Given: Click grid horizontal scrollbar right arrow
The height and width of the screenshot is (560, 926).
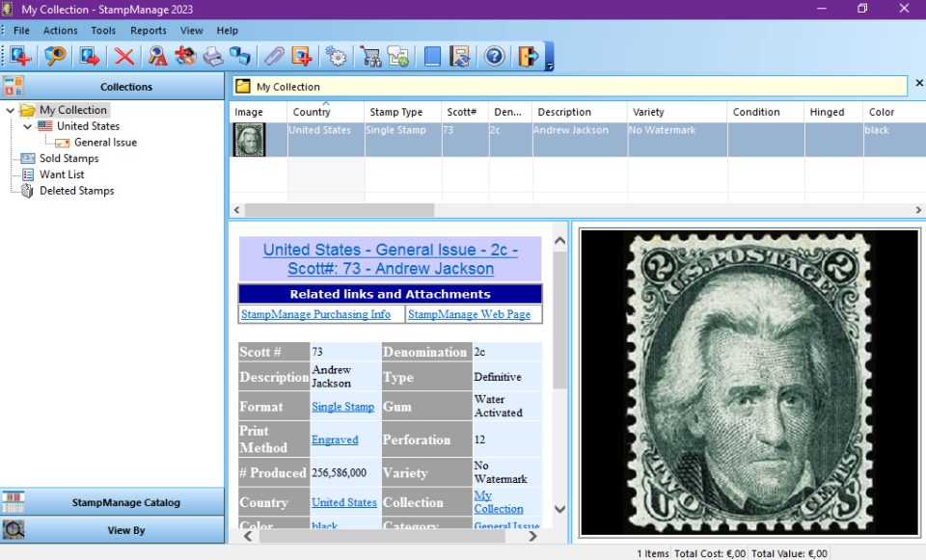Looking at the screenshot, I should pyautogui.click(x=918, y=209).
